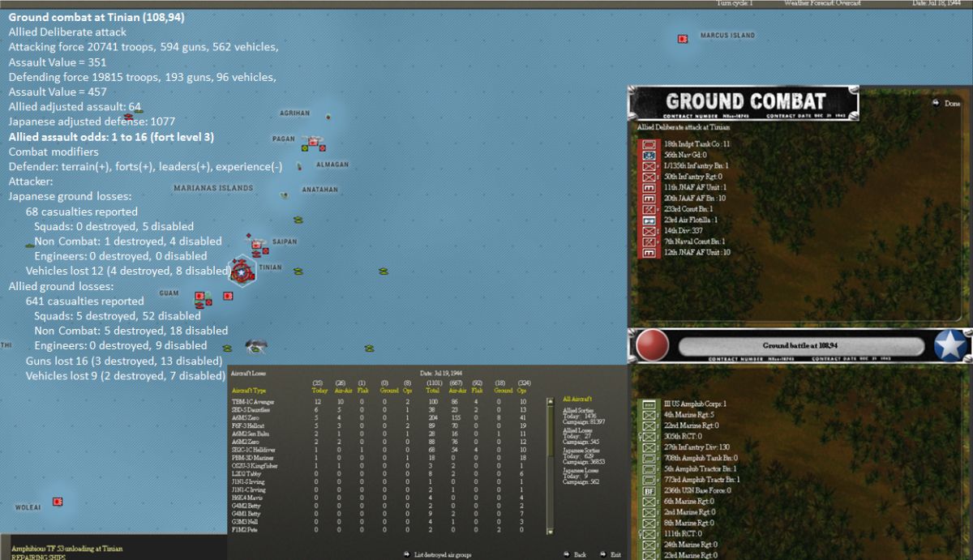Select the 12th JNAF AF Unit icon
The image size is (973, 560).
coord(649,253)
